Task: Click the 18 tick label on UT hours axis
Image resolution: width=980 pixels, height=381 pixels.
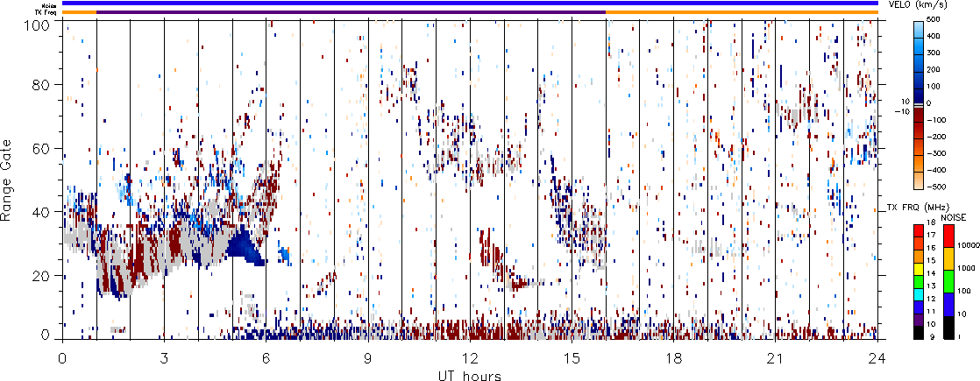Action: [674, 358]
